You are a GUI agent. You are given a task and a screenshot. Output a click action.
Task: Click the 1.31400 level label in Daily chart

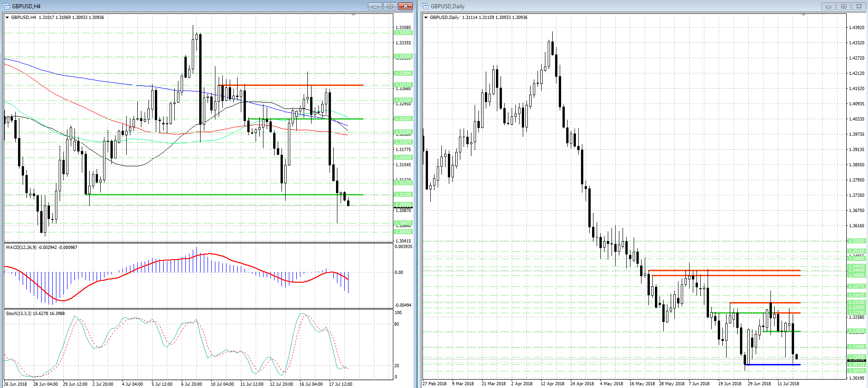856,347
